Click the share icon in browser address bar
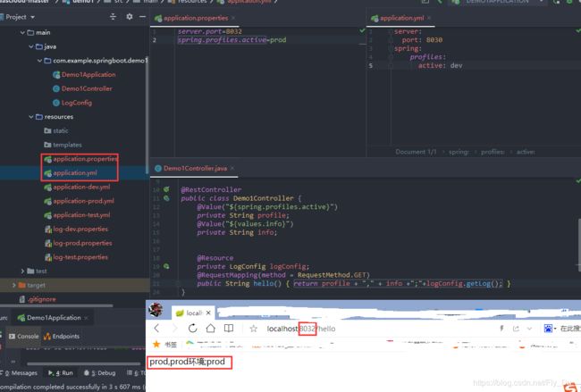 (x=516, y=329)
